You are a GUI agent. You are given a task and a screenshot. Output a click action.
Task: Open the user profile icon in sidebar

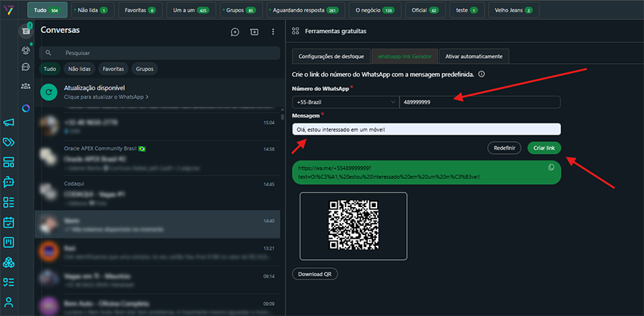click(9, 302)
